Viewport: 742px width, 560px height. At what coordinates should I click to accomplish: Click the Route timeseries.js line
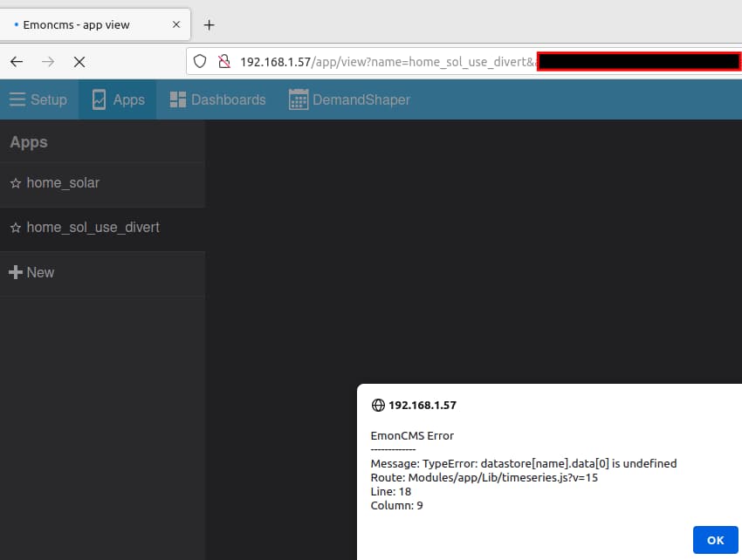tap(484, 478)
